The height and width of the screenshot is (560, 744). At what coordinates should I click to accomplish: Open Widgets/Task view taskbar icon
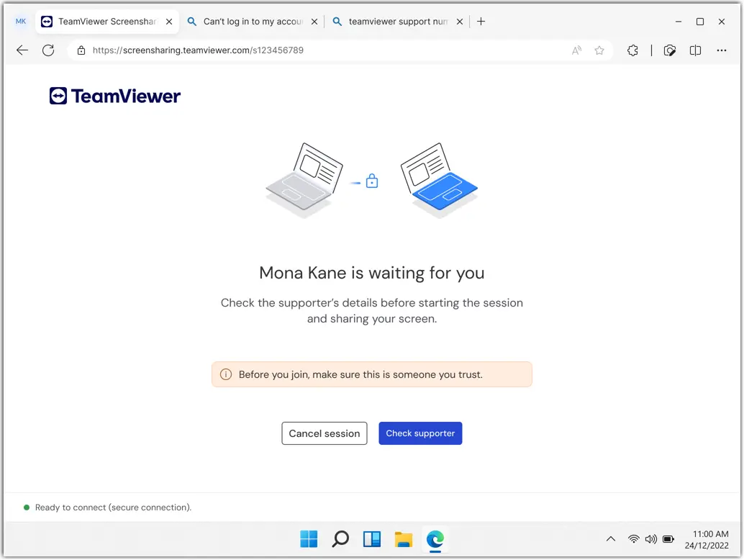pos(372,539)
